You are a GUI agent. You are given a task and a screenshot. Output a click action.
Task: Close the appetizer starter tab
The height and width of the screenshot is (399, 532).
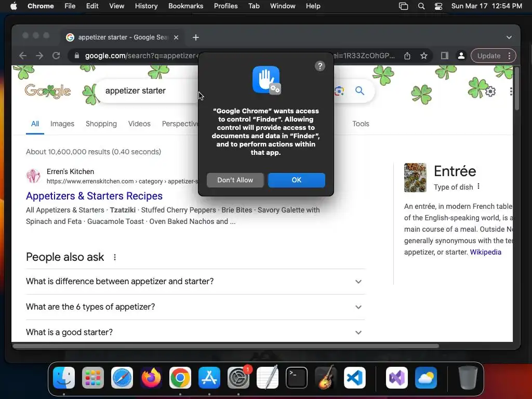point(176,37)
